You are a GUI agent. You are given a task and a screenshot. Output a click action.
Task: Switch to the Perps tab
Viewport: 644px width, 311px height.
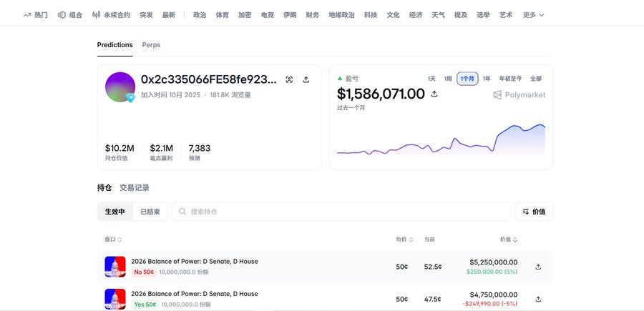click(151, 45)
